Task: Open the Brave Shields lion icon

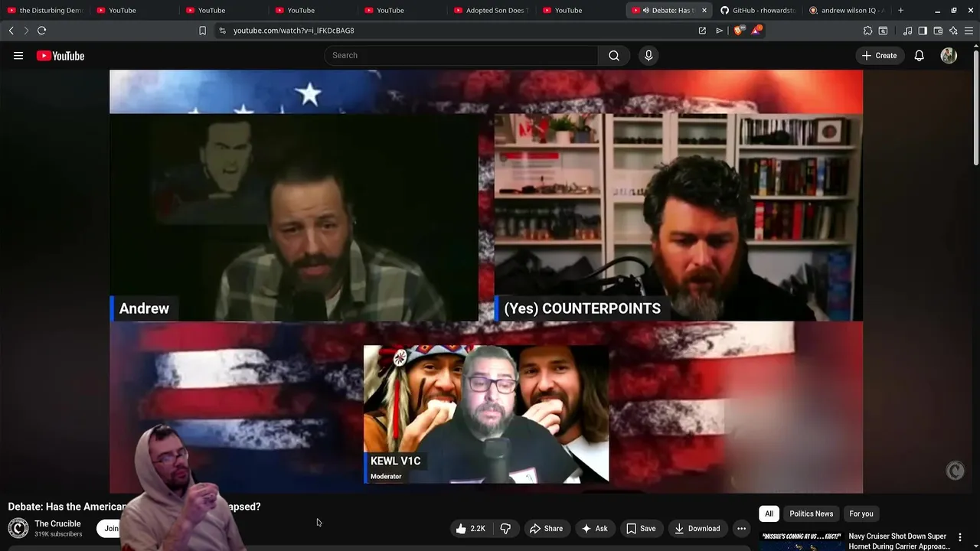Action: (738, 31)
